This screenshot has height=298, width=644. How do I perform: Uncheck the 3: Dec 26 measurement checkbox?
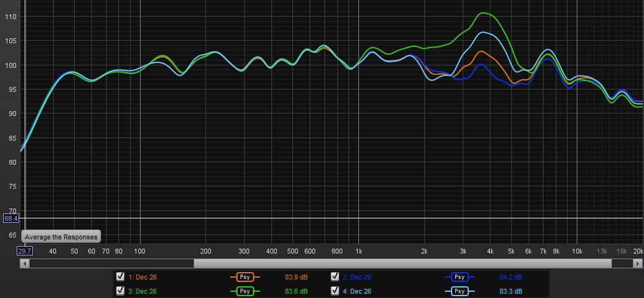point(120,291)
